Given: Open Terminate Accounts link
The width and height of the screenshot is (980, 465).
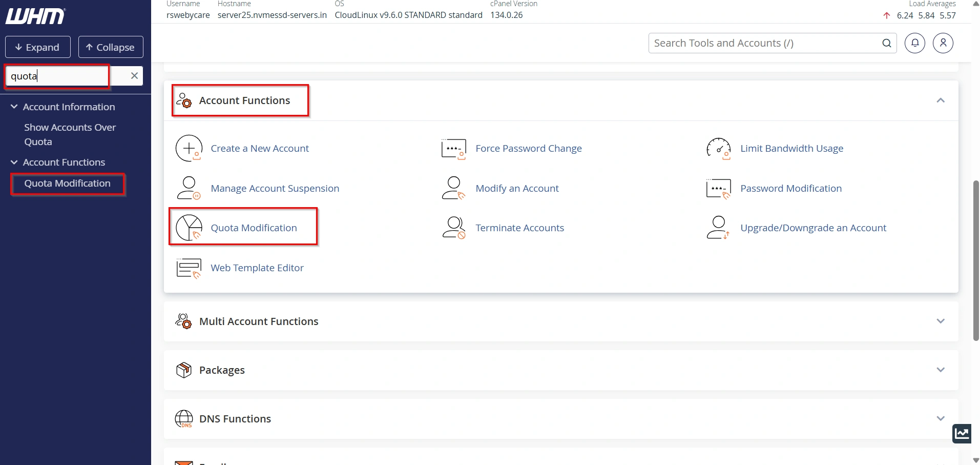Looking at the screenshot, I should tap(519, 228).
